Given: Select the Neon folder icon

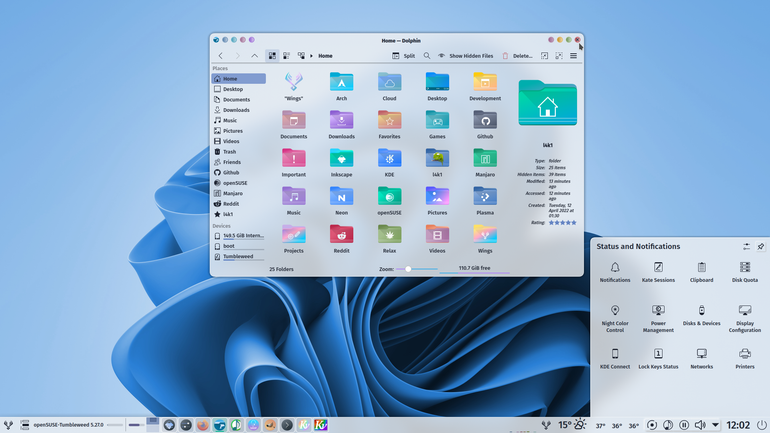Looking at the screenshot, I should click(x=341, y=197).
